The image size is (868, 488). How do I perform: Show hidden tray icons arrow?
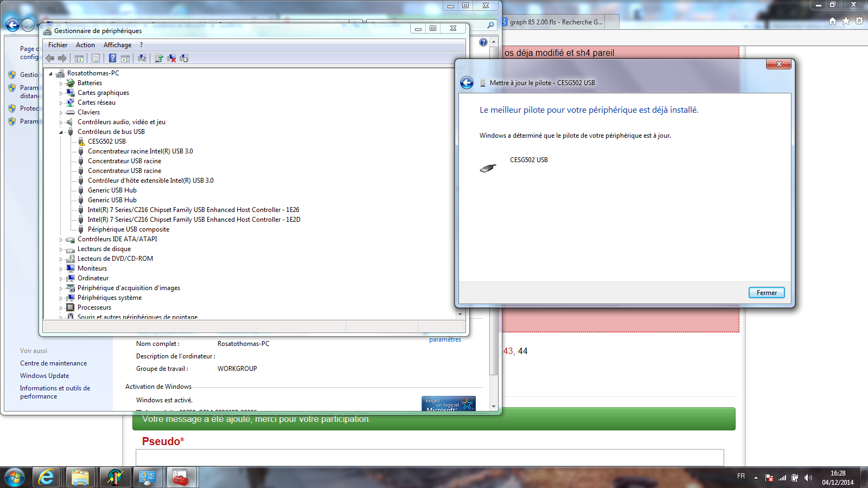(756, 478)
